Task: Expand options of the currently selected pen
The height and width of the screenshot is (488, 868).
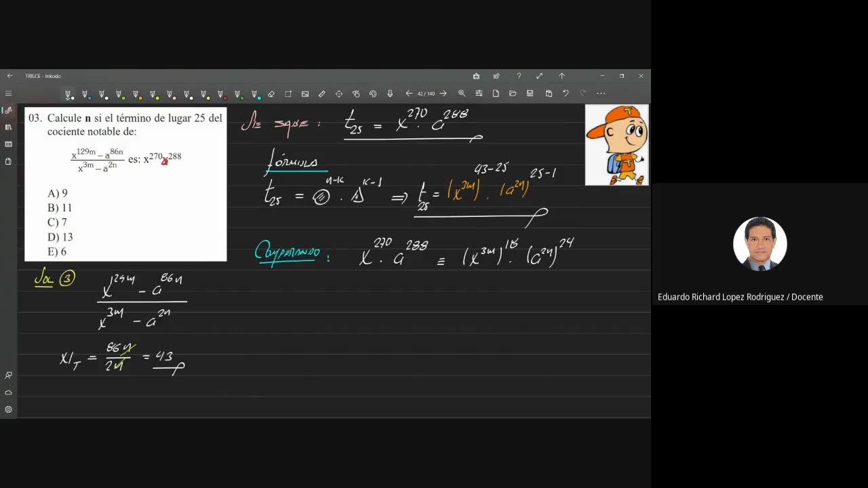Action: point(68,99)
